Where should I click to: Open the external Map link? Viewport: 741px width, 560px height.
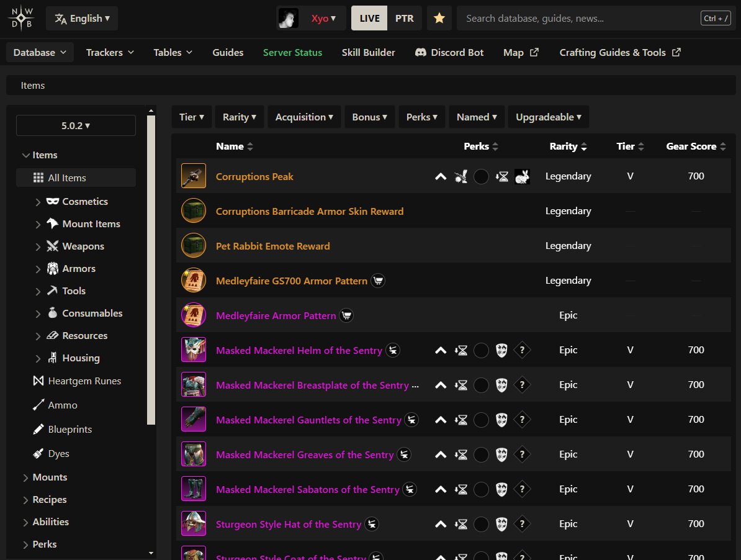point(521,52)
